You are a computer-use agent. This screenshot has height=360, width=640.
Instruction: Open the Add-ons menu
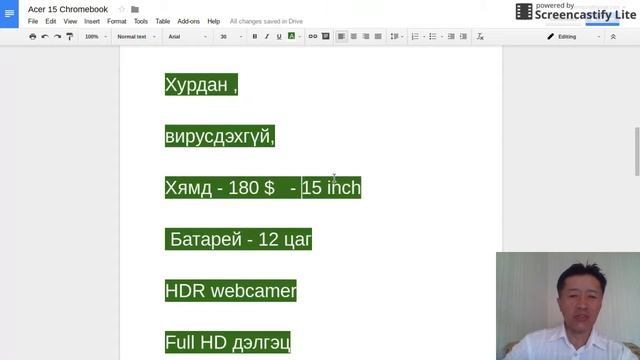tap(189, 21)
